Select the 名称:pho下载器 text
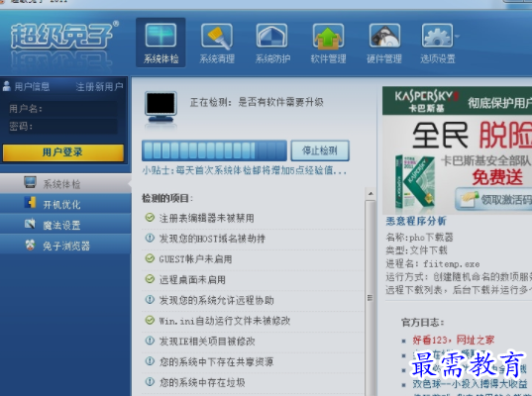Image resolution: width=532 pixels, height=396 pixels. tap(419, 238)
